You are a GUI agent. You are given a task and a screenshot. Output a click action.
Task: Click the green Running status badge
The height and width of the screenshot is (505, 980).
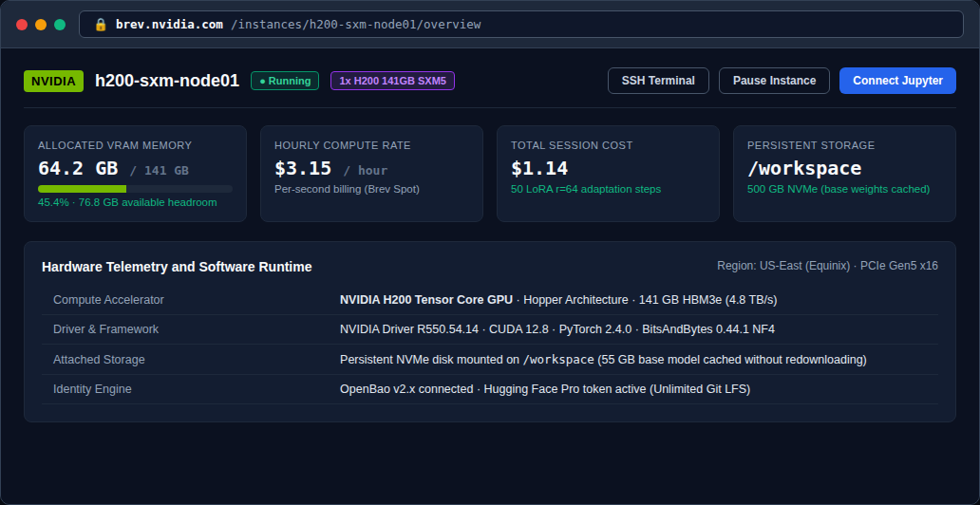[x=285, y=81]
